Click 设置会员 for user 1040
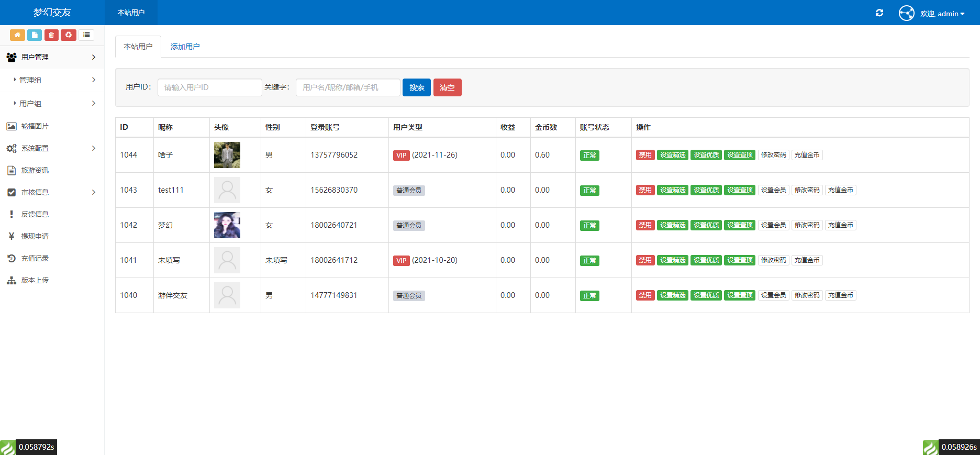This screenshot has width=980, height=455. 773,295
